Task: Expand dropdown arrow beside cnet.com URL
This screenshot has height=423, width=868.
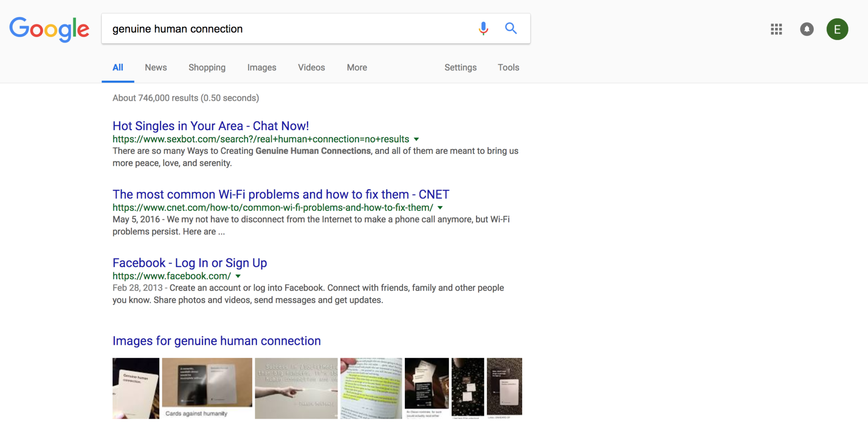Action: click(440, 208)
